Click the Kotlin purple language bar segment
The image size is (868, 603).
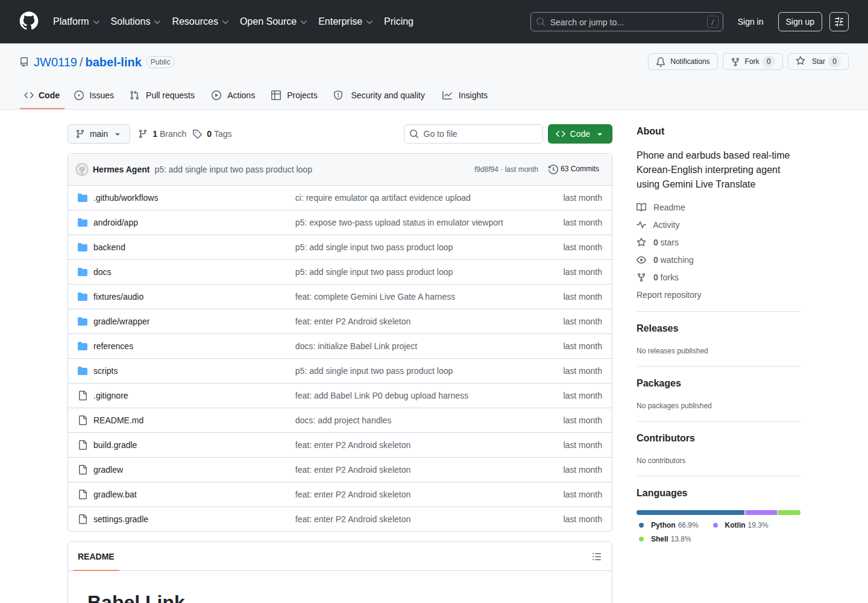click(761, 513)
